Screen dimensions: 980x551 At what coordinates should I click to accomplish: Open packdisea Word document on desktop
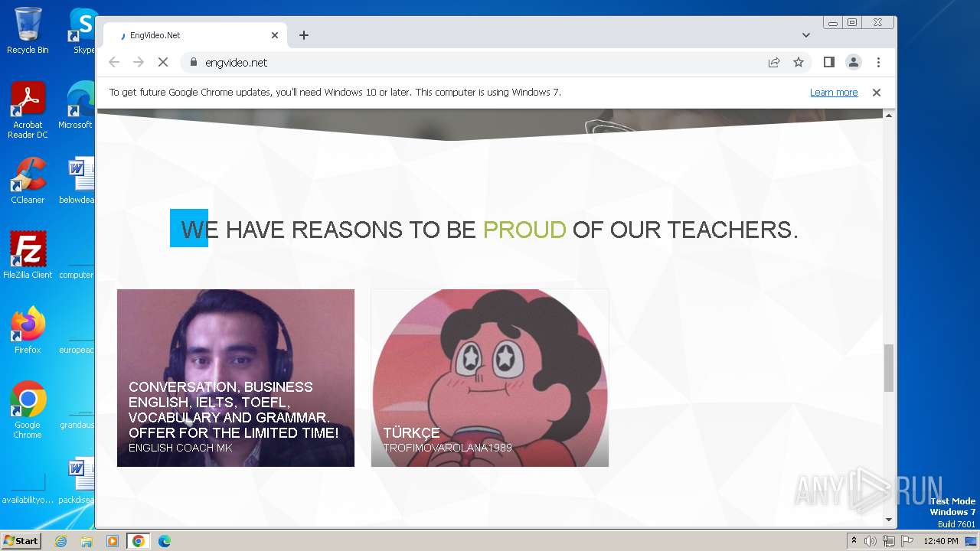tap(77, 482)
